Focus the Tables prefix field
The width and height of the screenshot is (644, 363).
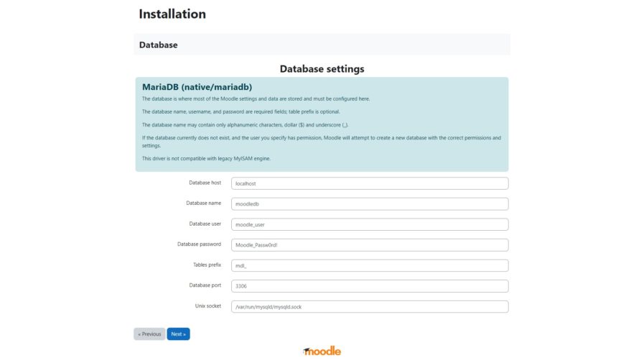pyautogui.click(x=370, y=265)
